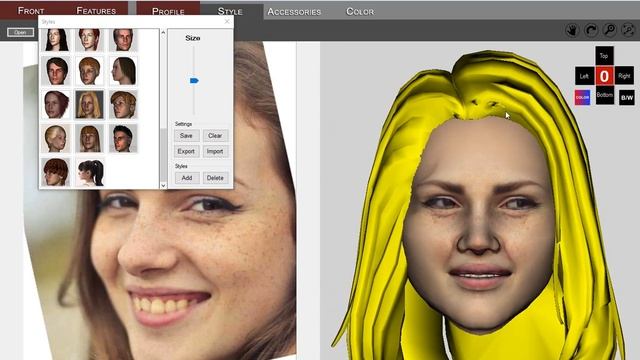Click the Open button
This screenshot has height=360, width=640.
tap(20, 32)
